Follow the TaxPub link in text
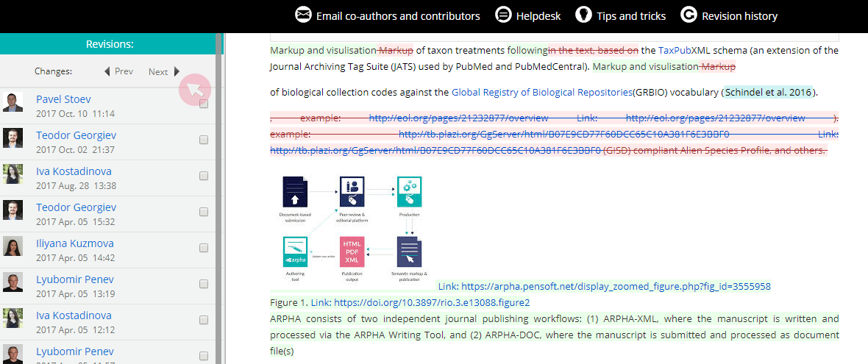The height and width of the screenshot is (364, 868). point(675,51)
